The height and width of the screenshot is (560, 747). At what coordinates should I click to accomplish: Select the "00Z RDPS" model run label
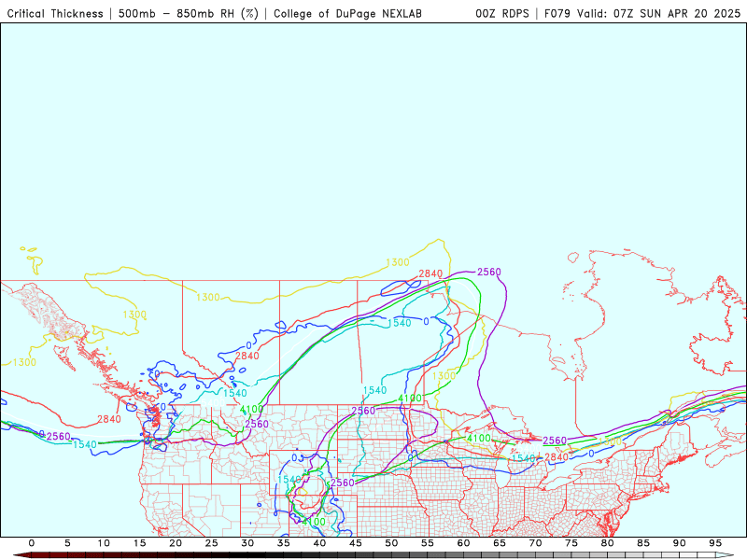coord(502,13)
